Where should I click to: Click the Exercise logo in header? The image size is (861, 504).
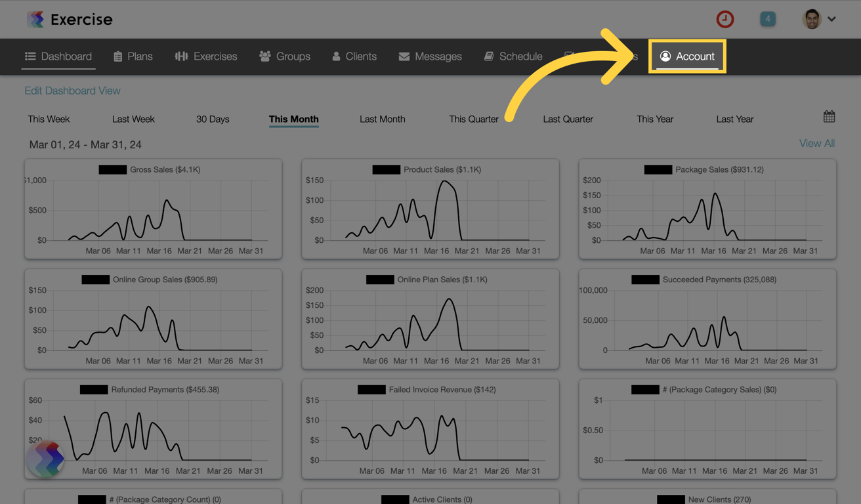(70, 19)
